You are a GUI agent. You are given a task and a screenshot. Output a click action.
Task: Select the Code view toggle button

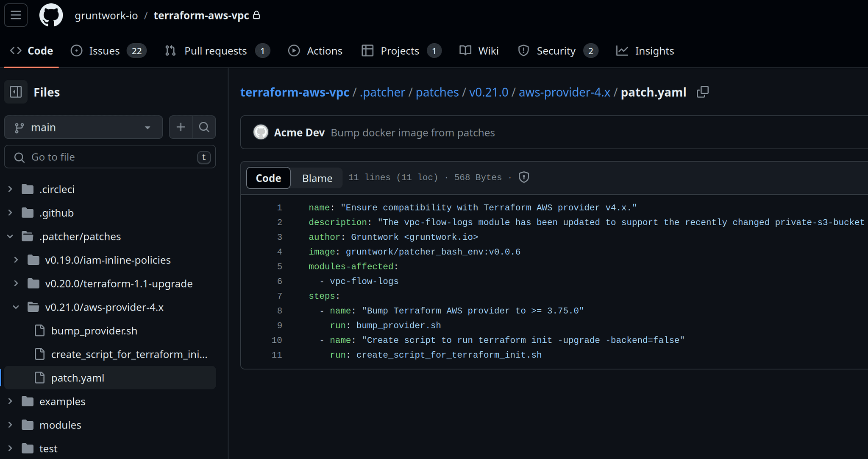coord(268,178)
